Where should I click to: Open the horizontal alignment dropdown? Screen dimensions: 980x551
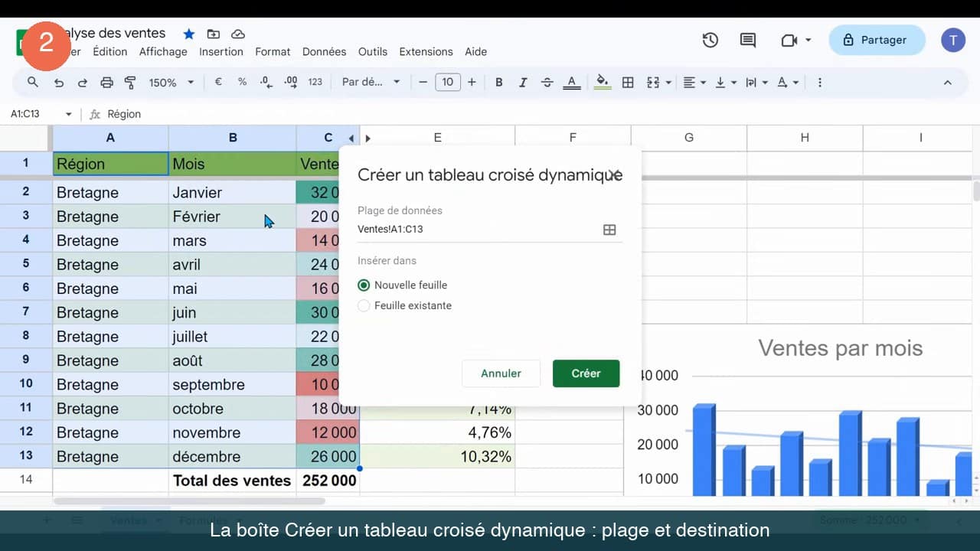coord(695,82)
